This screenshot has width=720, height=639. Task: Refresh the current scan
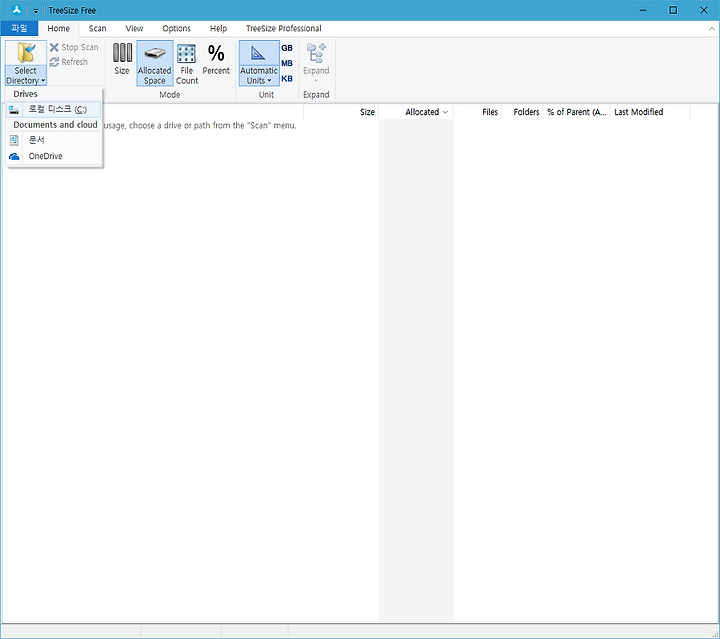point(68,62)
